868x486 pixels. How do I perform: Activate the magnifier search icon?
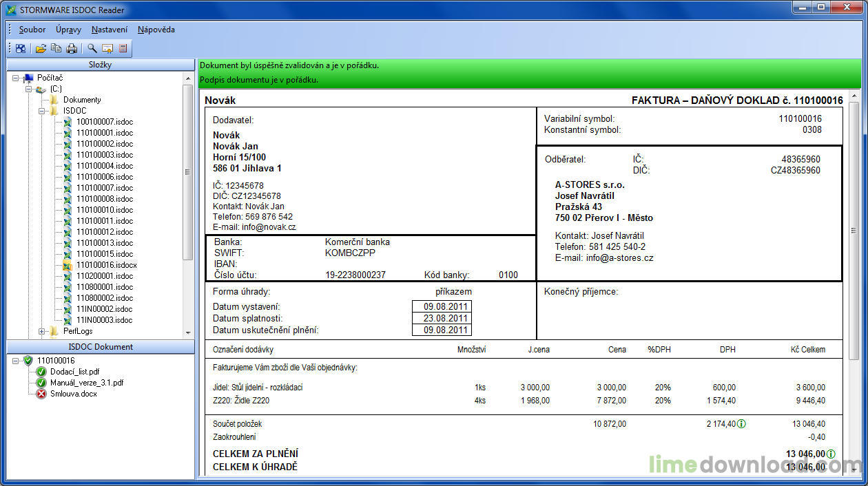[91, 48]
